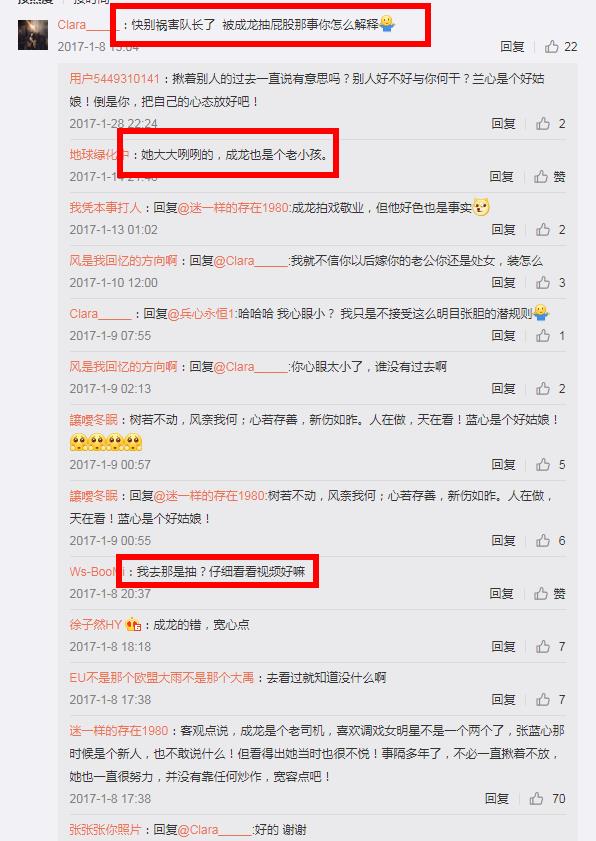Visit 风是我回忆的方向啊 profile from 2017-1-10 reply
Screen dimensions: 596x841
tap(123, 261)
